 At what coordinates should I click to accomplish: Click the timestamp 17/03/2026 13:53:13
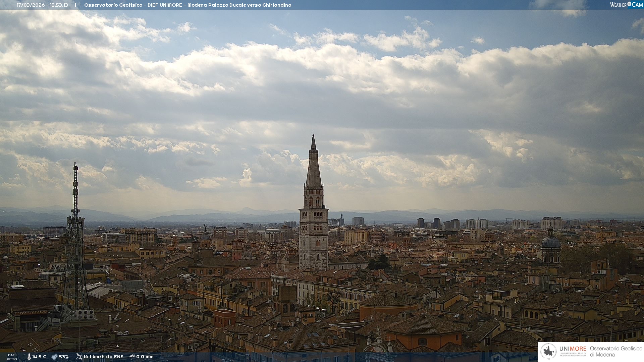43,5
